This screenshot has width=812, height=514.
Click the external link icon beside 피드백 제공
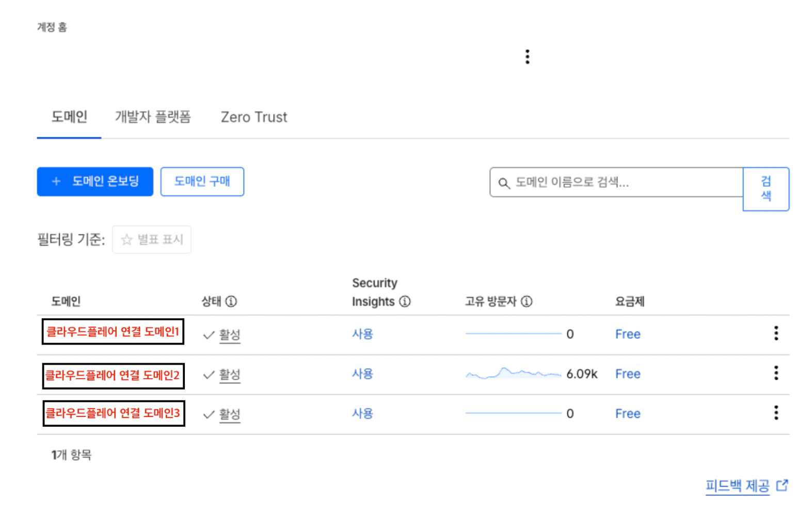(783, 486)
